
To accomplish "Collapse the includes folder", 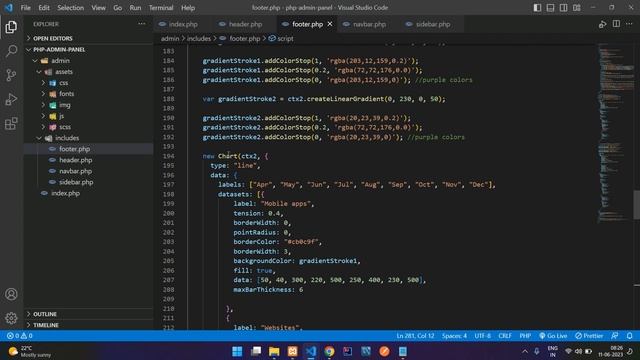I will [89, 138].
